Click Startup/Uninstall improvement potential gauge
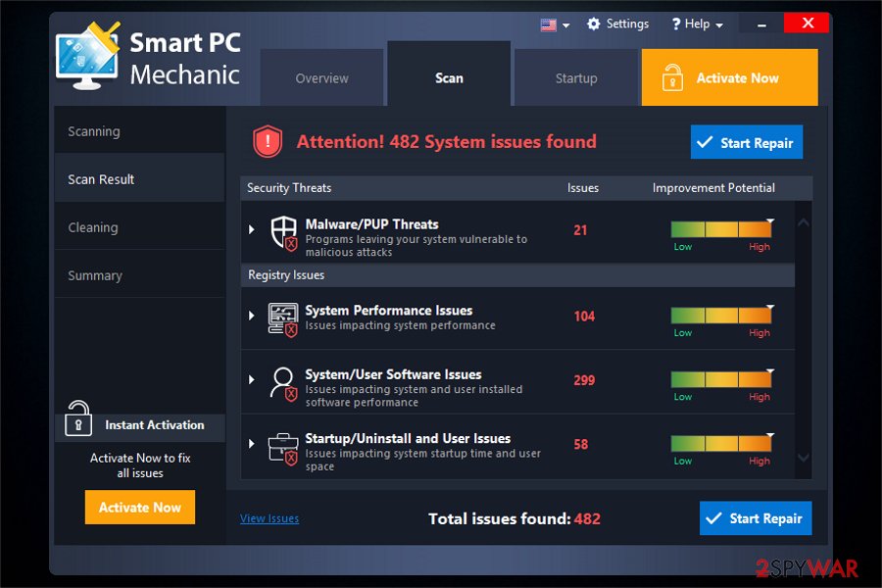 pos(721,444)
